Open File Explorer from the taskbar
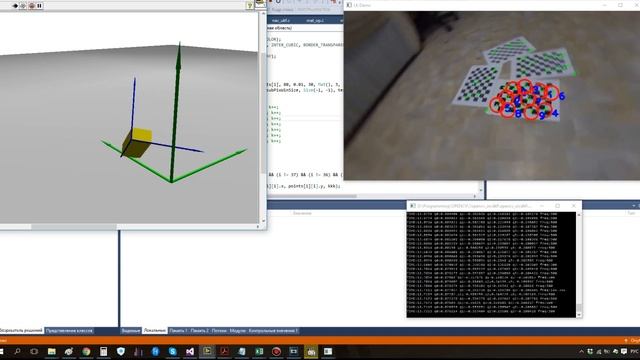This screenshot has height=360, width=640. click(x=51, y=351)
